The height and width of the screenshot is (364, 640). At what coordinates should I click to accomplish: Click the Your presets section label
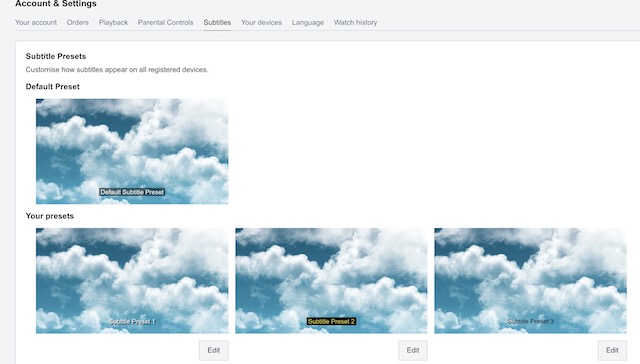coord(50,216)
